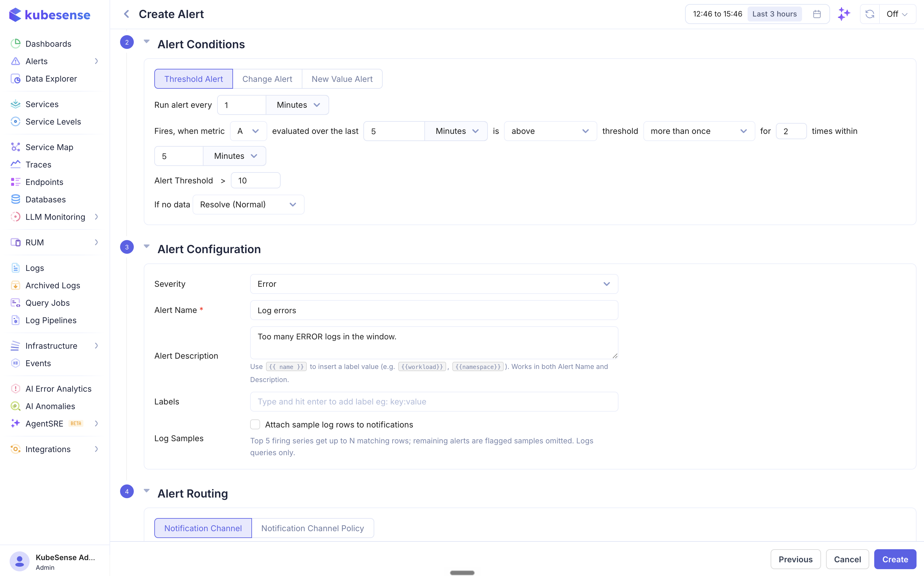The image size is (924, 576).
Task: Focus the Alert Threshold value field
Action: [x=255, y=181]
